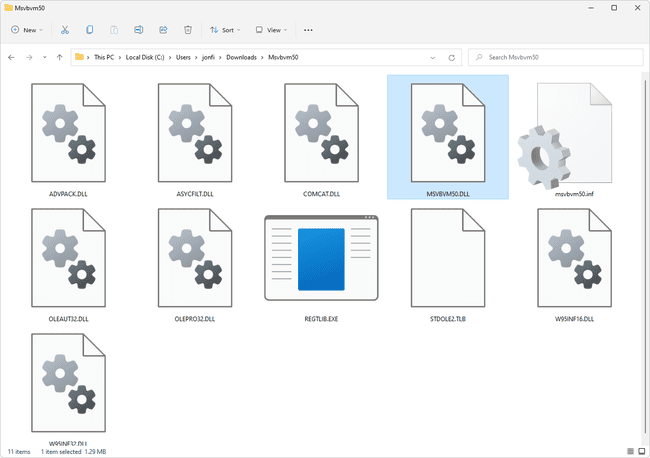650x458 pixels.
Task: Select the COMCAT.DLL file icon
Action: 321,133
